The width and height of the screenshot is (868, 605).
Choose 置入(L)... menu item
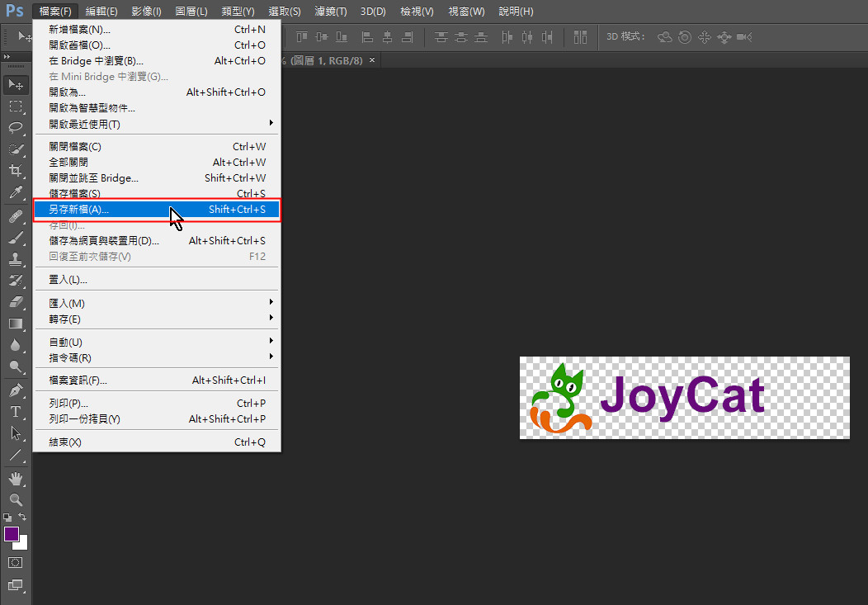pos(157,280)
